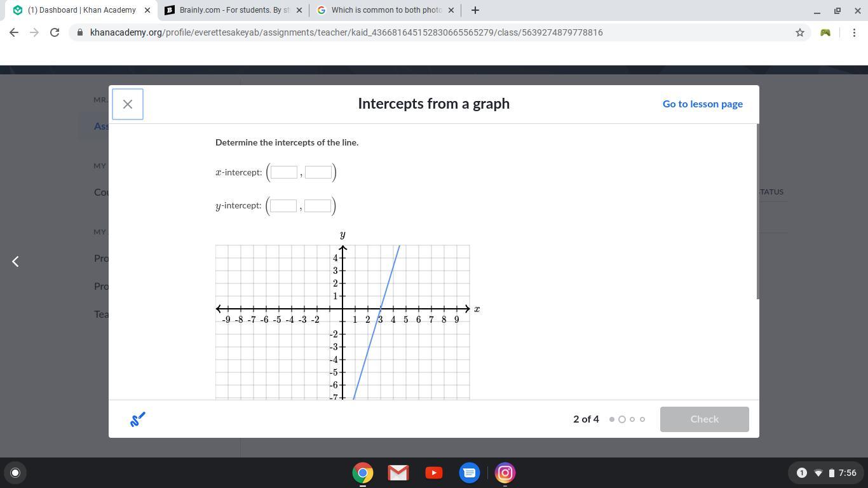868x488 pixels.
Task: Open the scratchpad drawing tool
Action: [138, 419]
